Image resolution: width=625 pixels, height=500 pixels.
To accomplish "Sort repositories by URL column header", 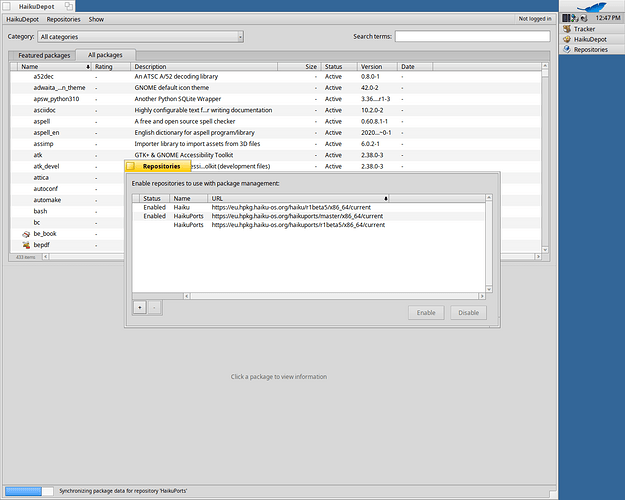I will [x=298, y=198].
